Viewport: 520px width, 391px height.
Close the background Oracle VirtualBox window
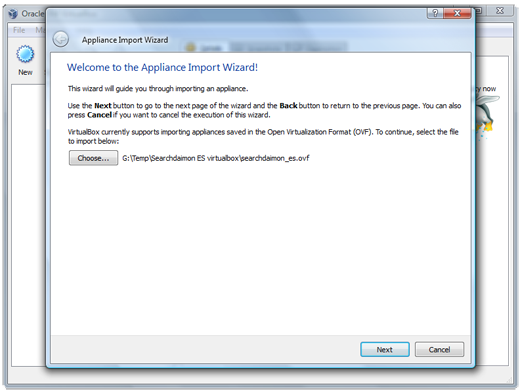pos(500,11)
